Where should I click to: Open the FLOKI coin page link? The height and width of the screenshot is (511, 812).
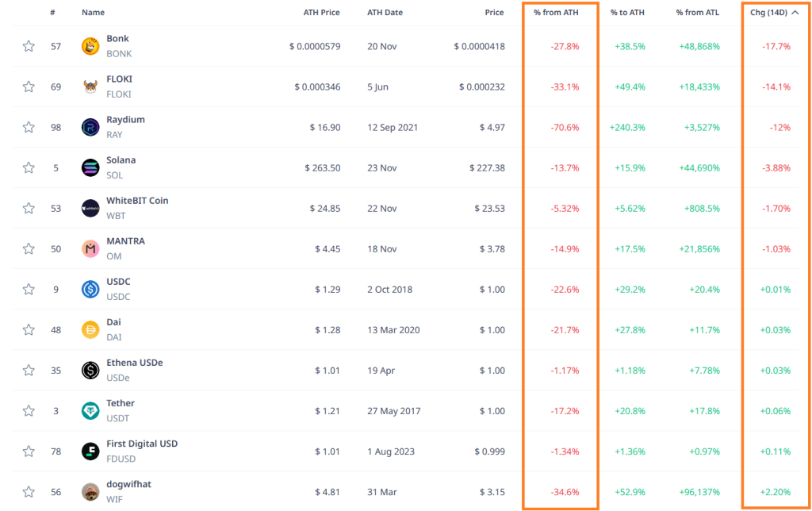click(119, 79)
